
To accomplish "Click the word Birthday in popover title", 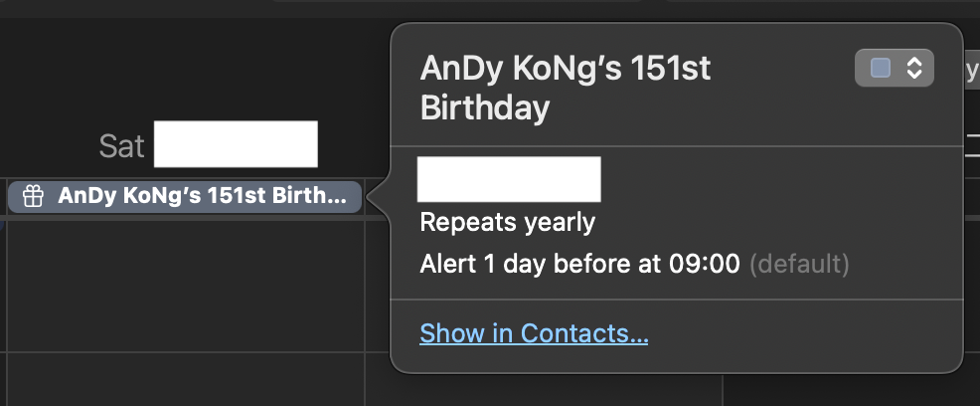I will [485, 108].
